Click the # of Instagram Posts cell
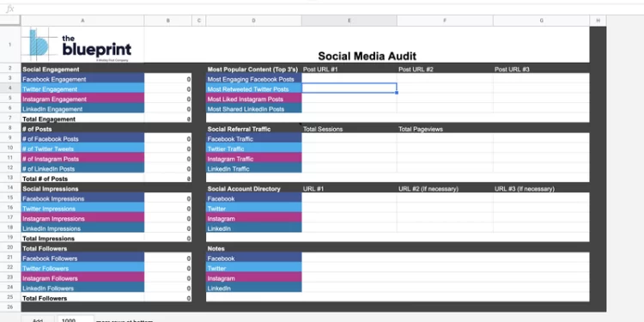Screen dimensions: 644x322 click(82, 159)
